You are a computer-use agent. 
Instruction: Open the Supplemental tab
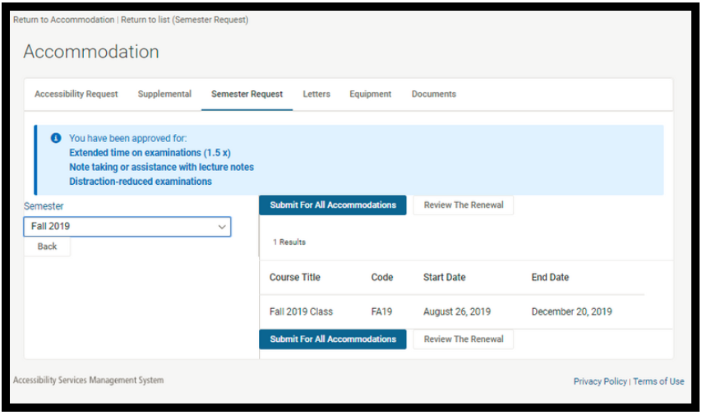click(164, 94)
